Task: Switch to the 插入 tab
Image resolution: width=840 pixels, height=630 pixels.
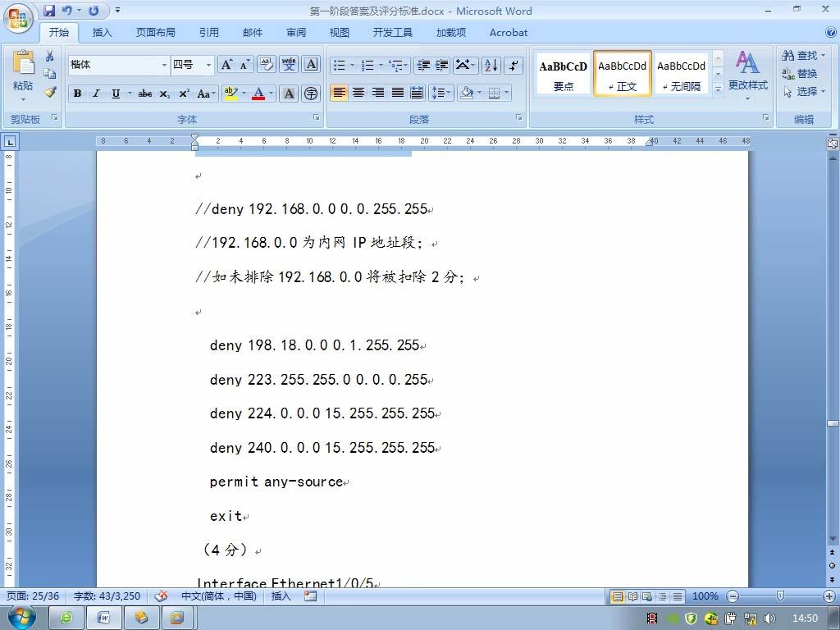Action: tap(102, 33)
